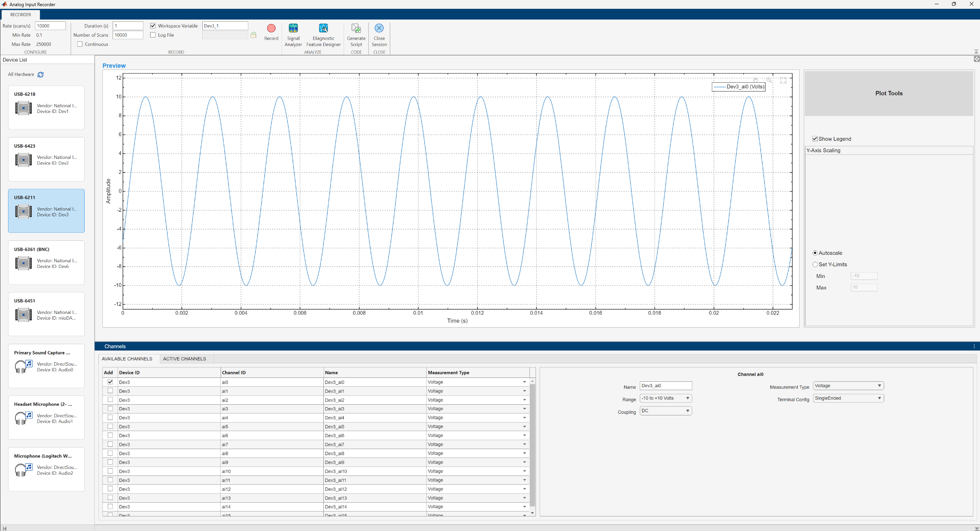980x531 pixels.
Task: Check the Add box for channel ai1
Action: pos(110,391)
